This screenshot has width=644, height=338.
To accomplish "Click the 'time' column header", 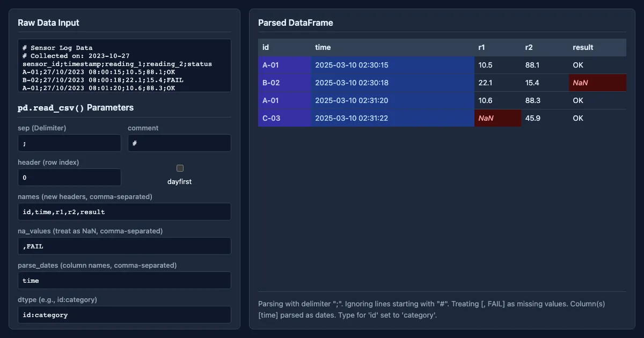I will point(392,47).
